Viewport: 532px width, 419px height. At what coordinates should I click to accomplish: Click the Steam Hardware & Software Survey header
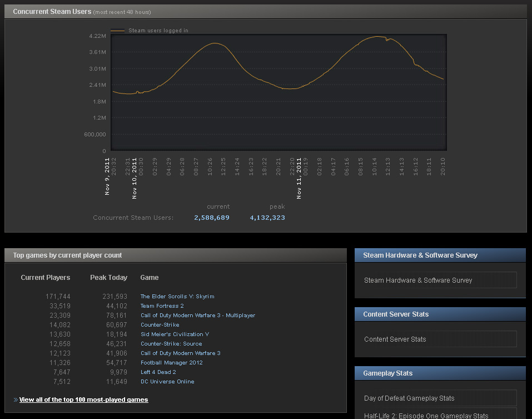pyautogui.click(x=440, y=255)
